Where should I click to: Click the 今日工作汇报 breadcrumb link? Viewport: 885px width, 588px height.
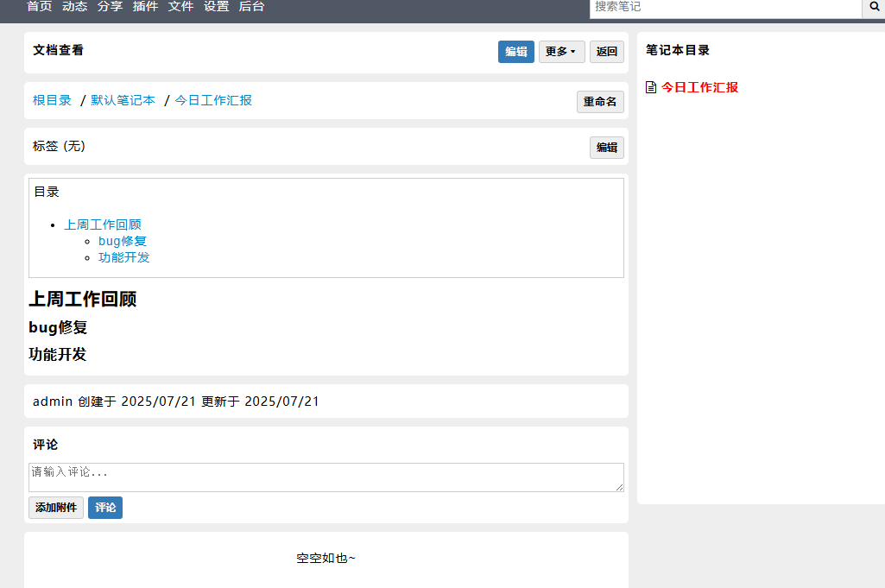(x=213, y=100)
